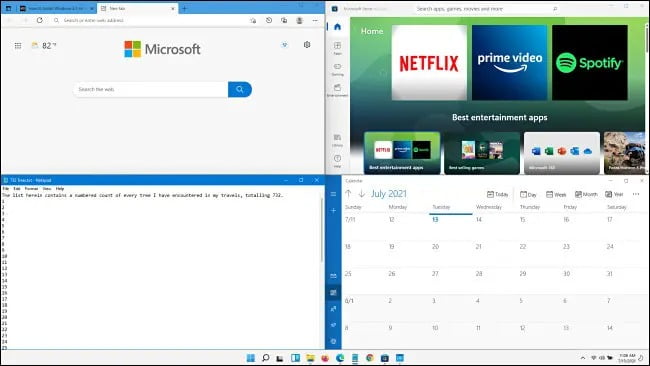Expand Calendar hamburger navigation menu
Image resolution: width=650 pixels, height=366 pixels.
click(333, 194)
